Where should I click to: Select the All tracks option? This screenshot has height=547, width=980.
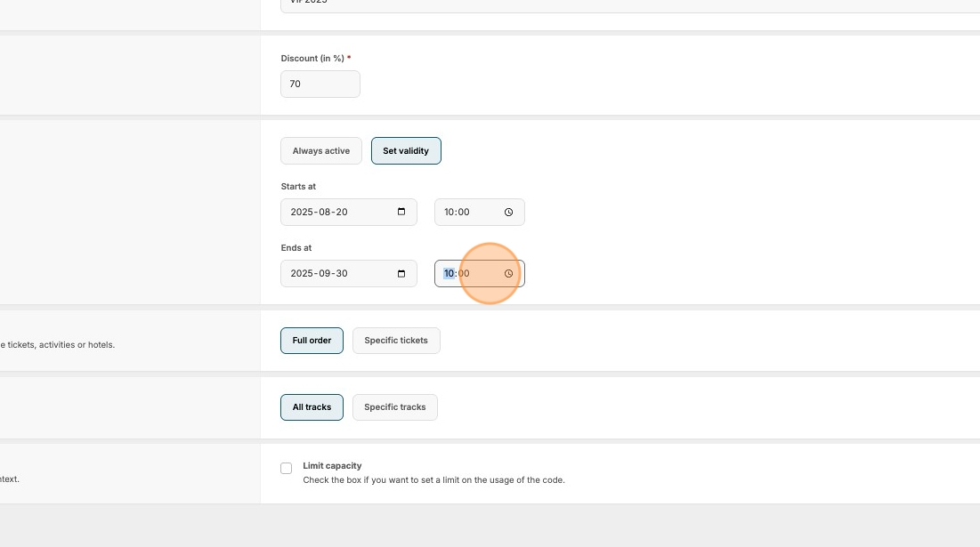312,407
